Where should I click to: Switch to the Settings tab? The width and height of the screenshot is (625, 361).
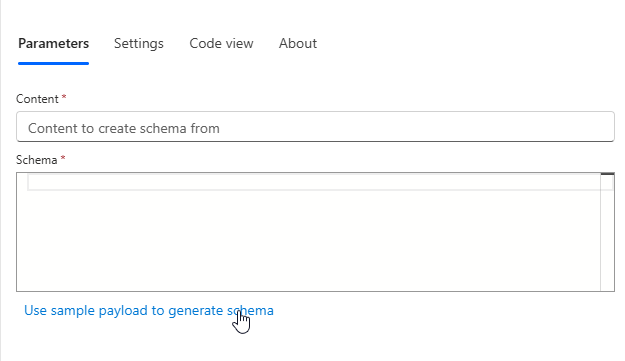[x=139, y=43]
